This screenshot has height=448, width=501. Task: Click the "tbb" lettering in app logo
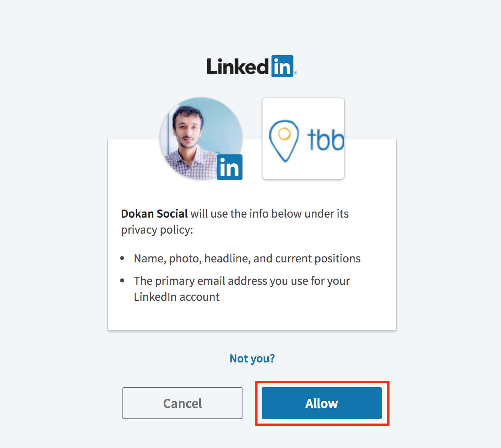coord(326,139)
